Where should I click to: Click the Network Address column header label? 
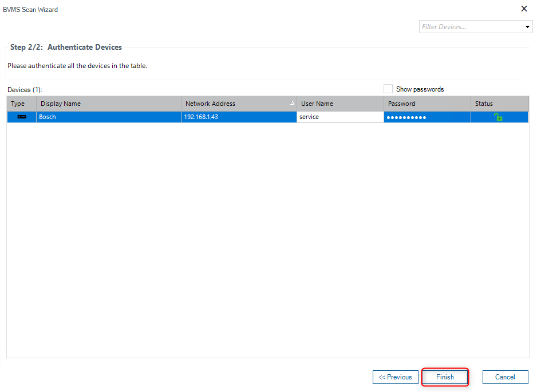pyautogui.click(x=210, y=104)
